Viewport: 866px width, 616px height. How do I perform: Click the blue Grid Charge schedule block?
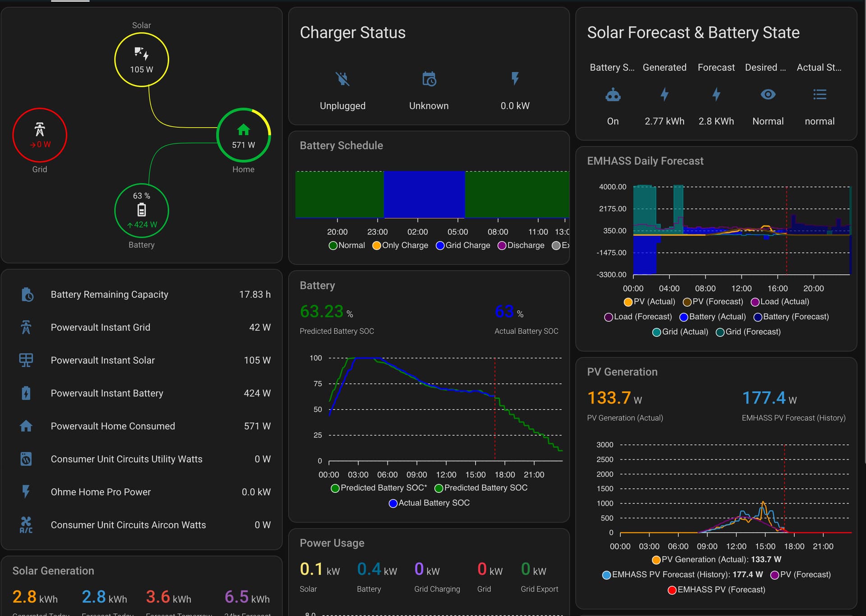[x=424, y=194]
